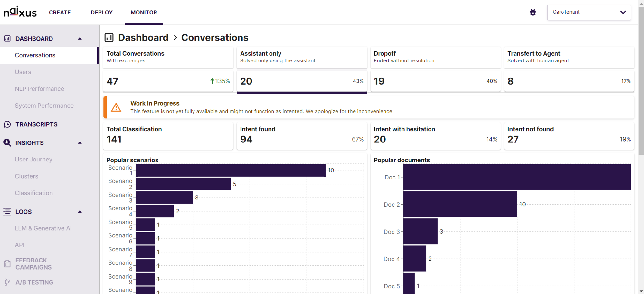This screenshot has height=294, width=644.
Task: Click the Dashboard chart icon in sidebar
Action: pyautogui.click(x=7, y=39)
